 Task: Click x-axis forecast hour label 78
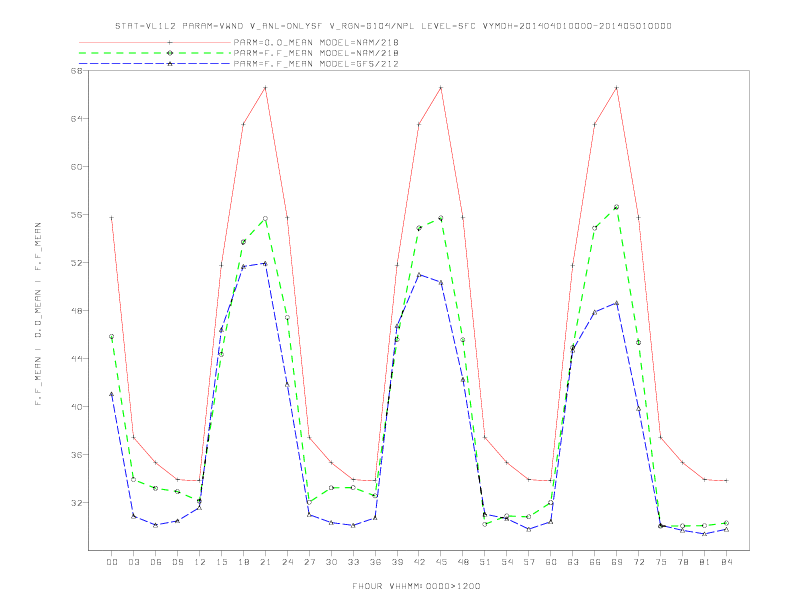[x=682, y=562]
